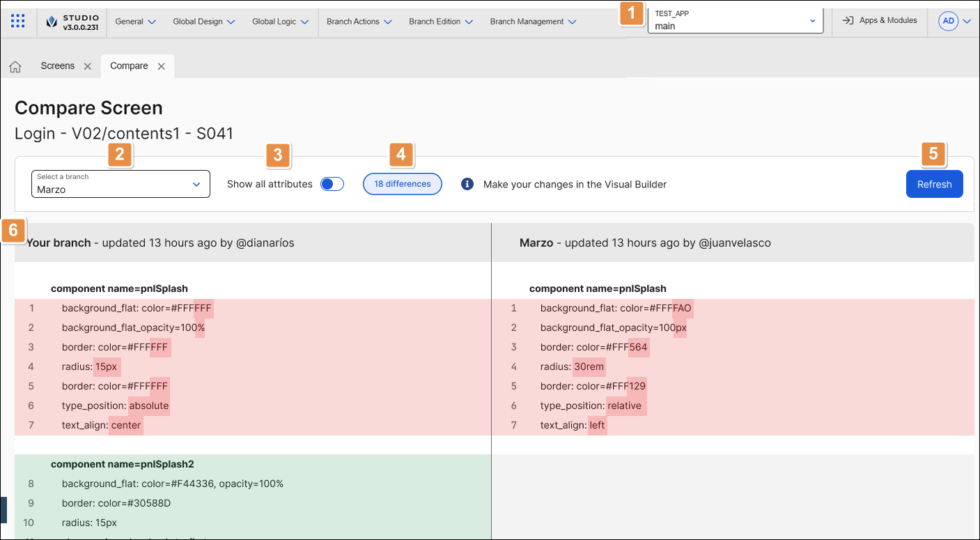980x540 pixels.
Task: Open the Global Design menu
Action: [x=204, y=22]
